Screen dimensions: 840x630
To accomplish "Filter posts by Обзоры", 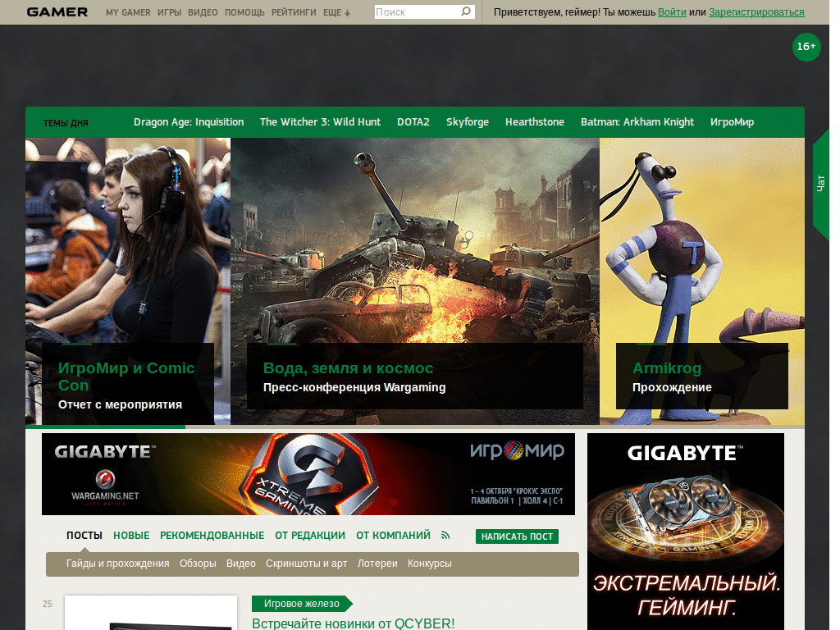I will click(x=198, y=564).
